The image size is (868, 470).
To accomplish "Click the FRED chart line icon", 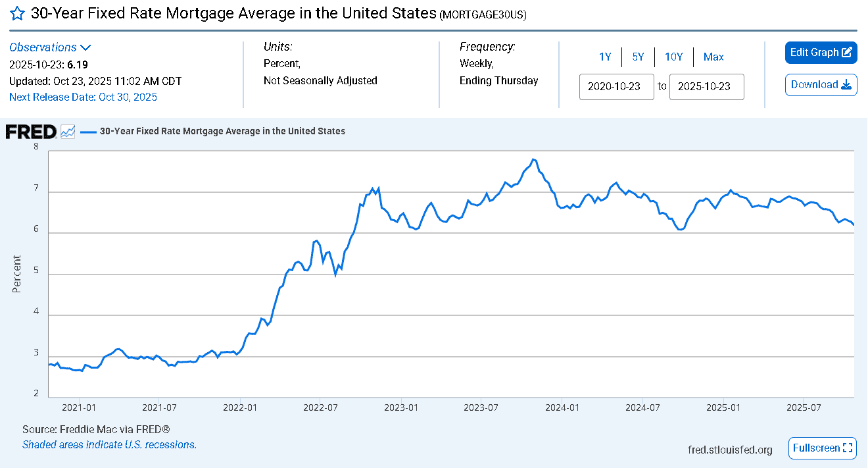I will point(68,131).
